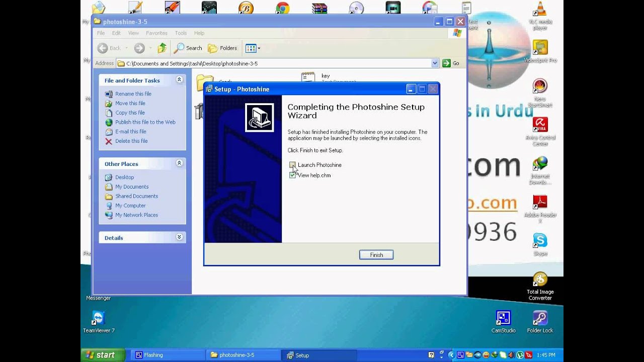644x362 pixels.
Task: Switch to photoshine-3-5 taskbar button
Action: click(x=244, y=355)
